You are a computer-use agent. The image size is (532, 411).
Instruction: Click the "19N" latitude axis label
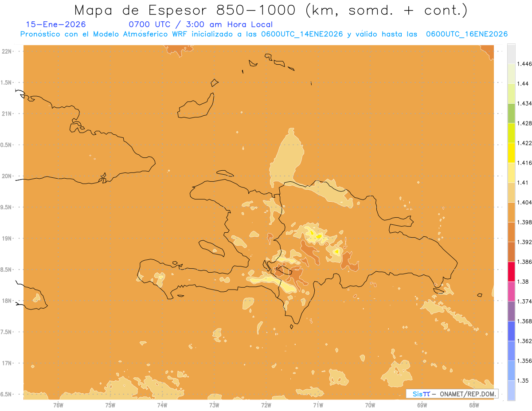[x=6, y=238]
